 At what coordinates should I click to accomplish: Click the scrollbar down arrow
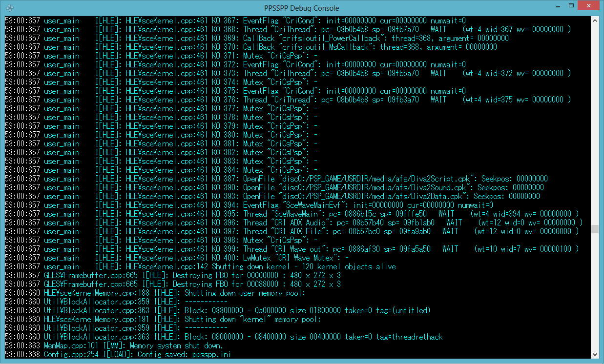[x=594, y=355]
